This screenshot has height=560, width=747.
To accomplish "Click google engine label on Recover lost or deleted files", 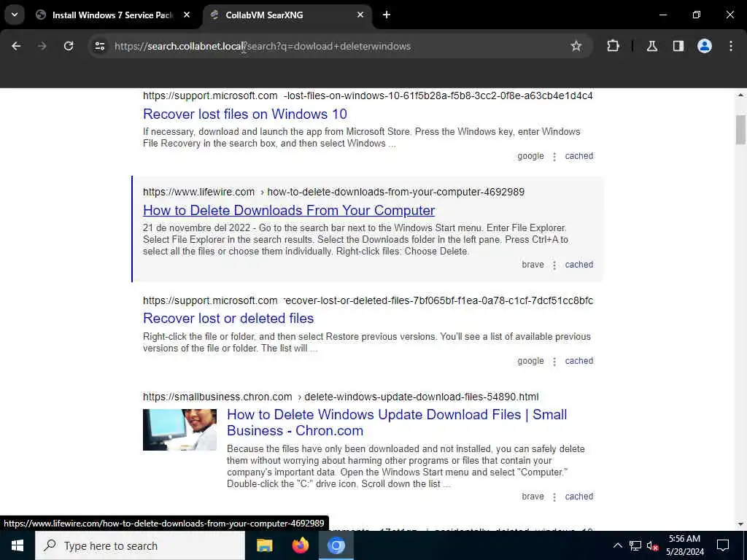I will [531, 361].
